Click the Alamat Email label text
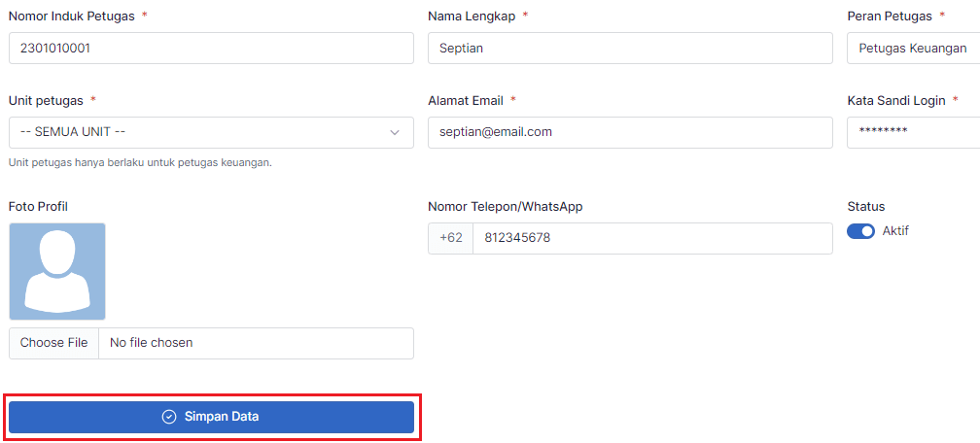 (465, 100)
